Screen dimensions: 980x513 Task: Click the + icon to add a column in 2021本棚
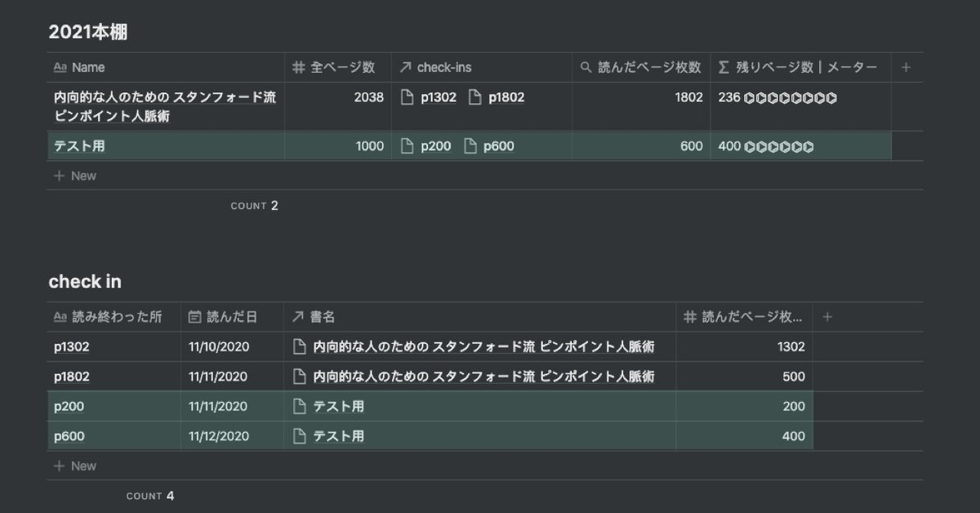[x=907, y=67]
